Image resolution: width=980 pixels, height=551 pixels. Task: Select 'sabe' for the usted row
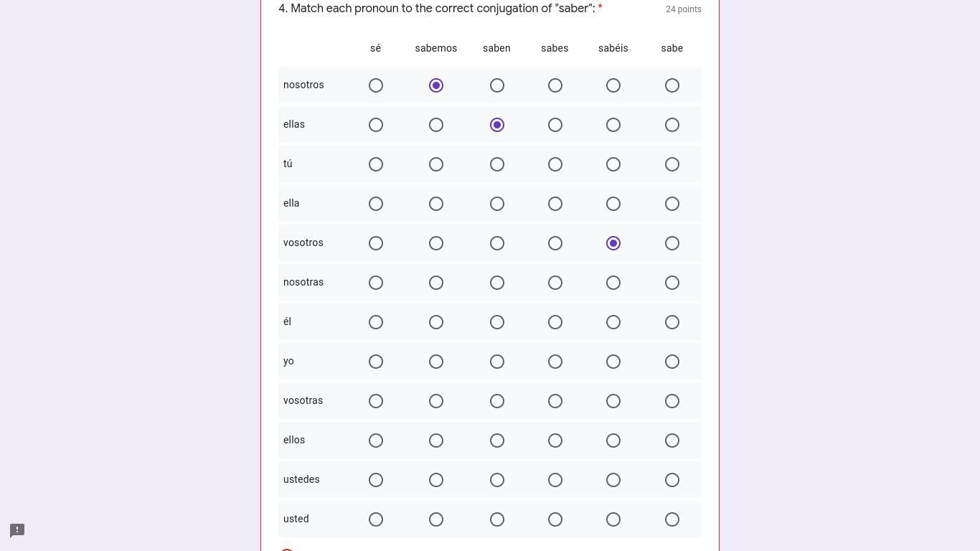coord(672,519)
